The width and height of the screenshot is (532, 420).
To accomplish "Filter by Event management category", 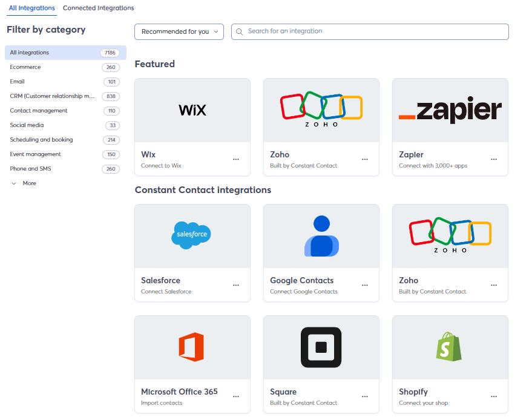I will 35,154.
